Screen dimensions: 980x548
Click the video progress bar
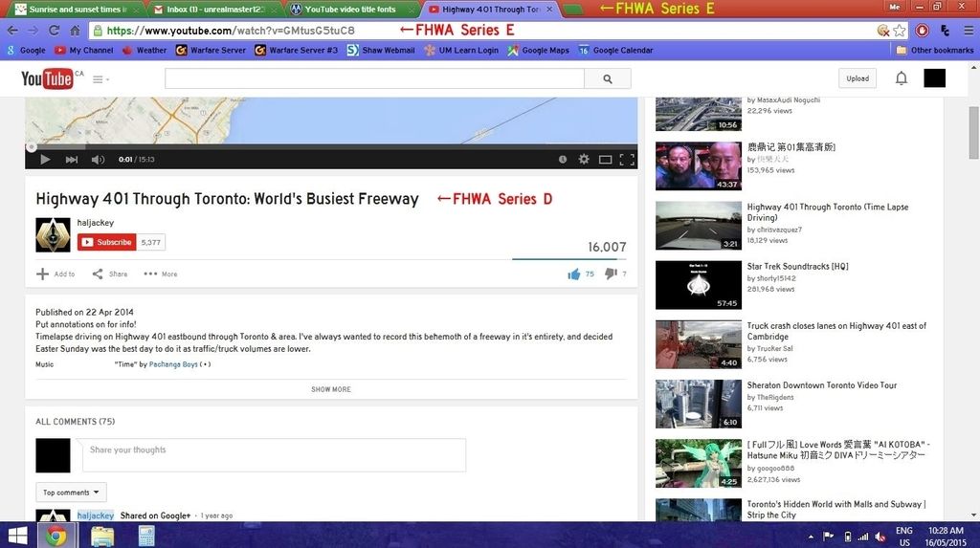[331, 147]
